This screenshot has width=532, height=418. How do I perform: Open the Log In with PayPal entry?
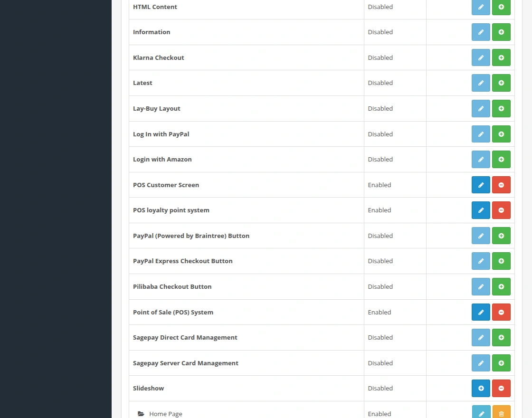click(161, 134)
